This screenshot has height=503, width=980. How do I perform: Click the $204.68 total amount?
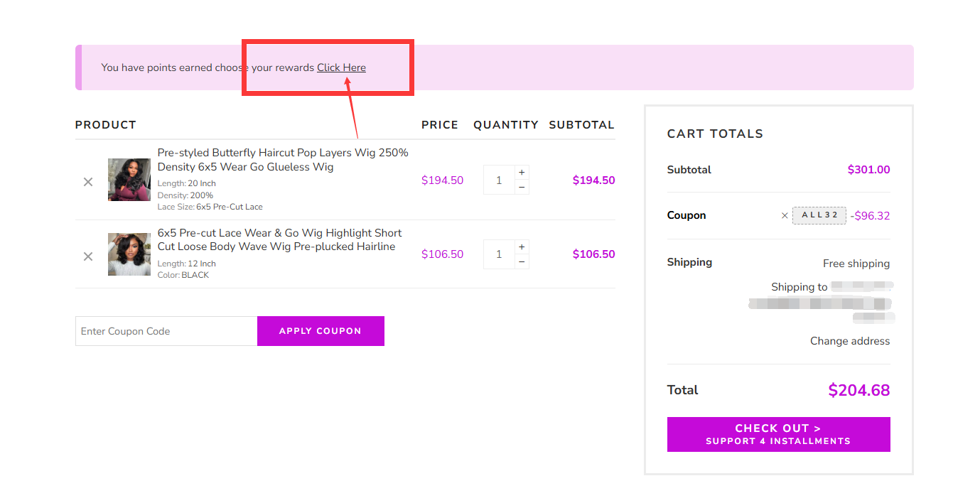[x=858, y=390]
